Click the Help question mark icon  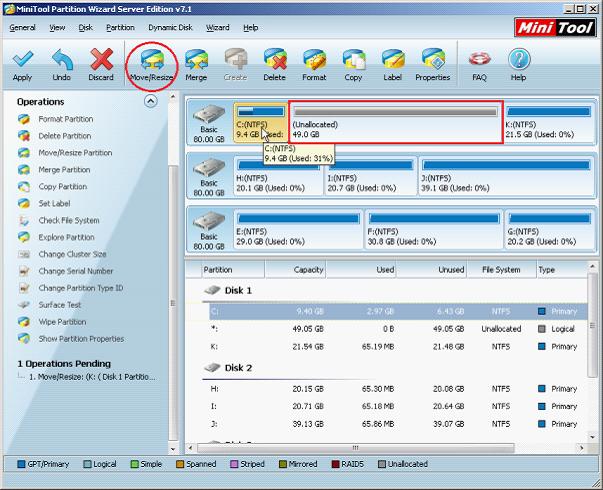coord(519,65)
